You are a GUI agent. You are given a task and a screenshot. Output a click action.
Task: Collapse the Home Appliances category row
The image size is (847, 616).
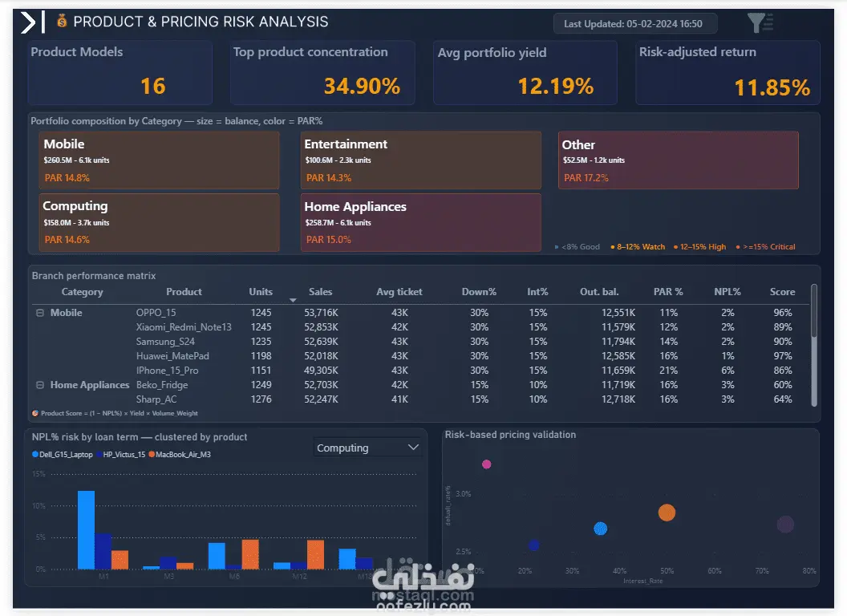tap(40, 385)
